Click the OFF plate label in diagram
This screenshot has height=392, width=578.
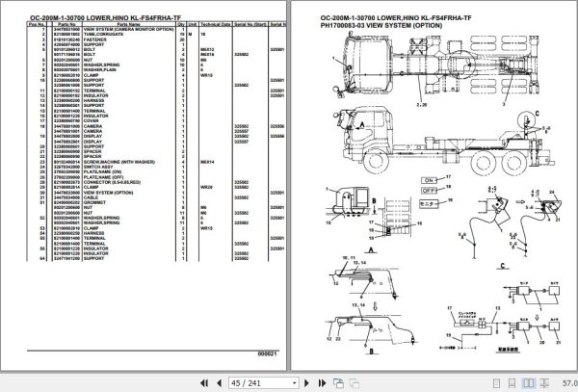tap(429, 191)
